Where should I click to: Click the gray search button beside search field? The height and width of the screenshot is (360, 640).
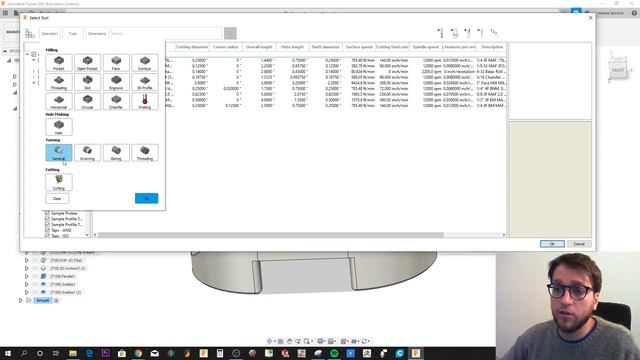(230, 33)
